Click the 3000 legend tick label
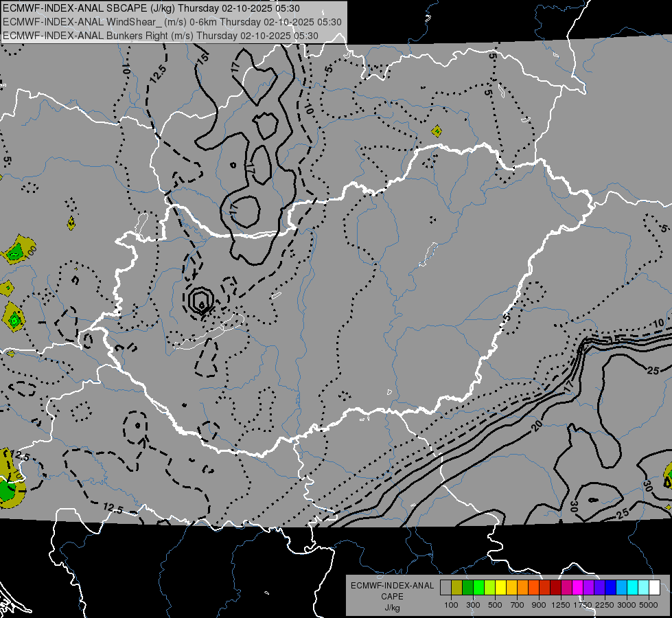The width and height of the screenshot is (672, 618). (627, 605)
